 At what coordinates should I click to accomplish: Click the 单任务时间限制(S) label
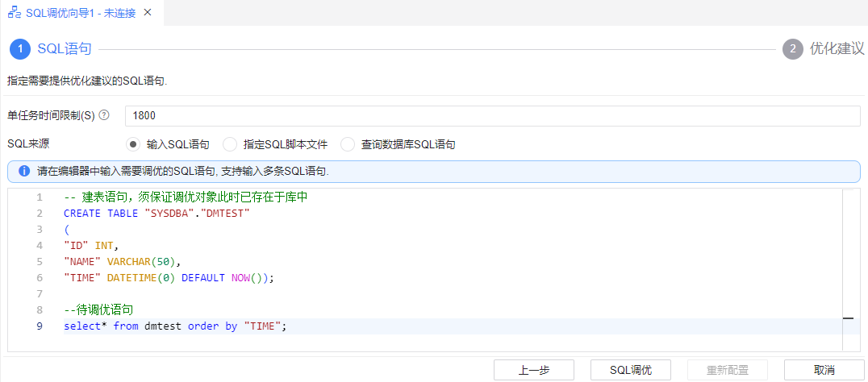pos(51,115)
